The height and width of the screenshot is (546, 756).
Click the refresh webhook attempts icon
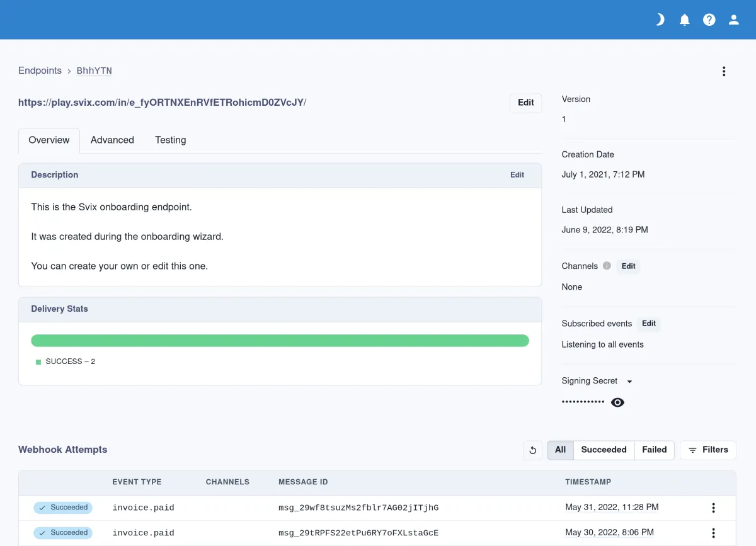tap(532, 450)
